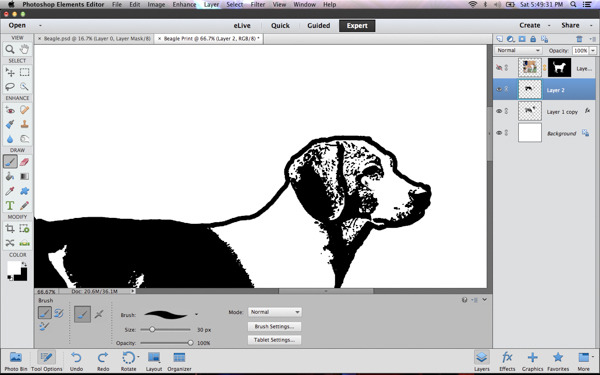
Task: Open the brush Mode dropdown
Action: tap(274, 312)
